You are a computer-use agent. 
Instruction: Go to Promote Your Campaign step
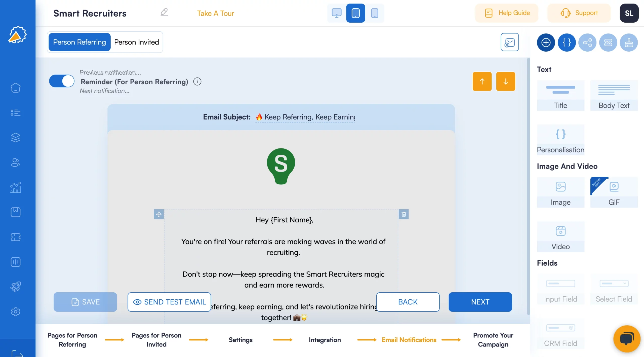493,340
